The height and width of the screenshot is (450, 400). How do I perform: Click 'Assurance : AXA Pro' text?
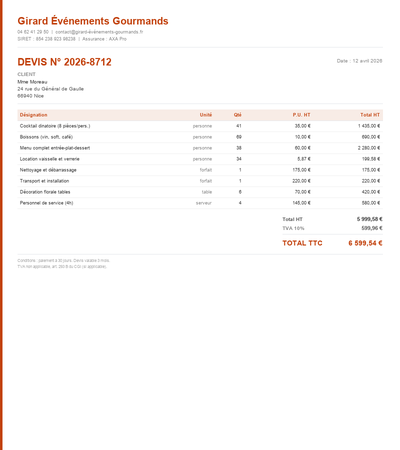point(104,39)
